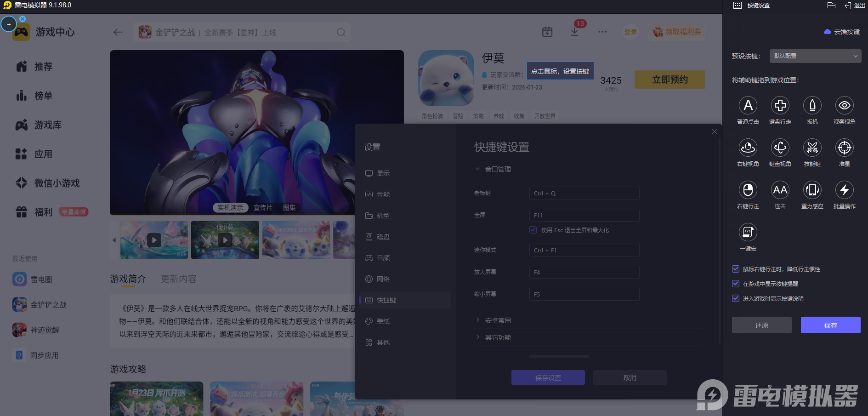Screen dimensions: 868x416
Task: Click the 还原 restore button
Action: pos(762,325)
